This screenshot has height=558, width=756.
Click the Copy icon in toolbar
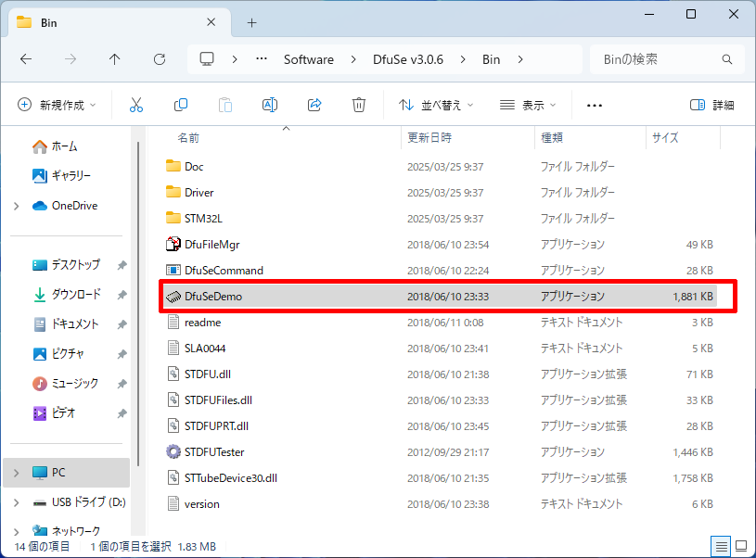tap(181, 105)
